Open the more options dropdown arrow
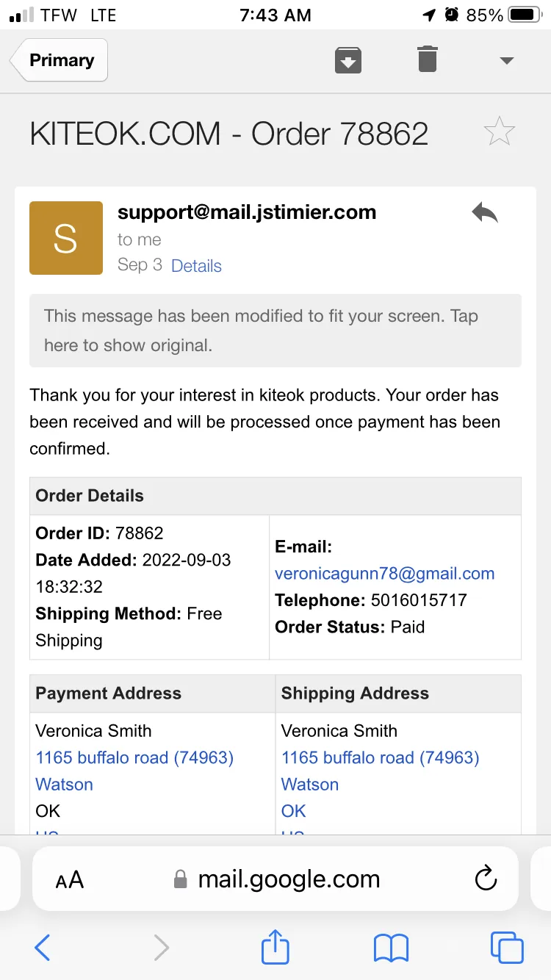Screen dimensions: 551x980 click(506, 60)
